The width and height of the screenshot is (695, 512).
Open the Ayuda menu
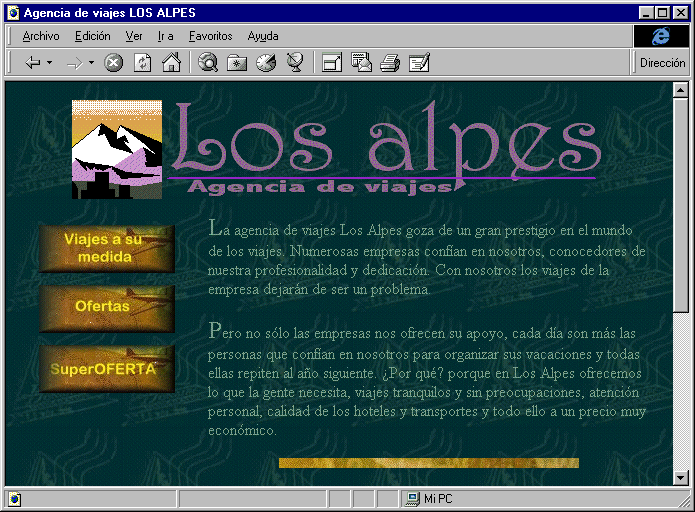pos(263,36)
